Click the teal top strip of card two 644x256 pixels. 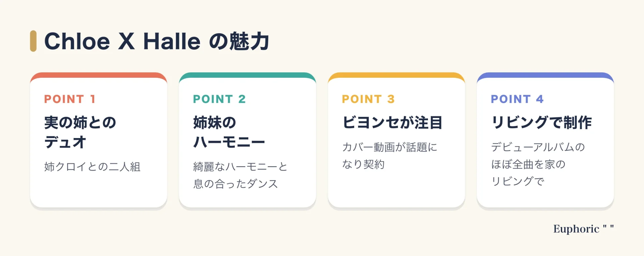[x=248, y=75]
